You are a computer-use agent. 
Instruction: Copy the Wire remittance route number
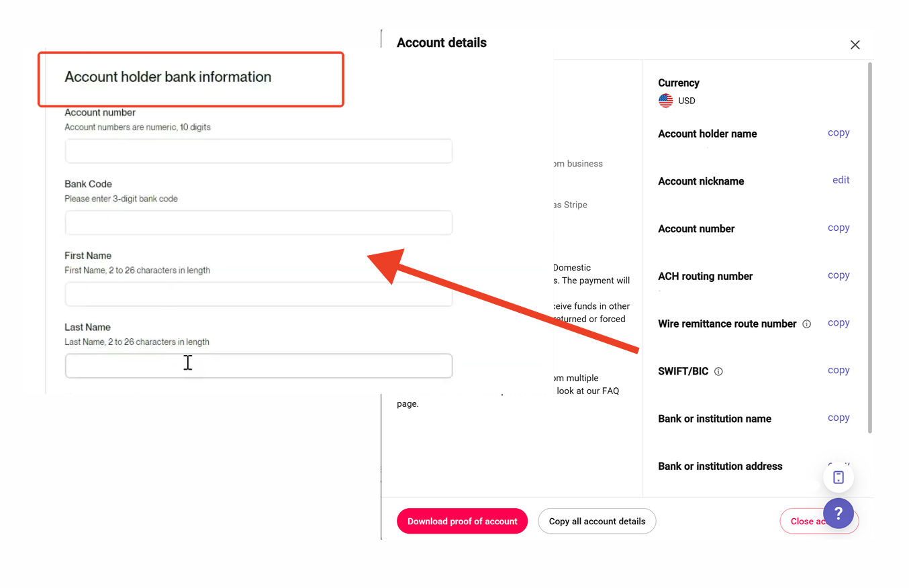click(x=839, y=323)
